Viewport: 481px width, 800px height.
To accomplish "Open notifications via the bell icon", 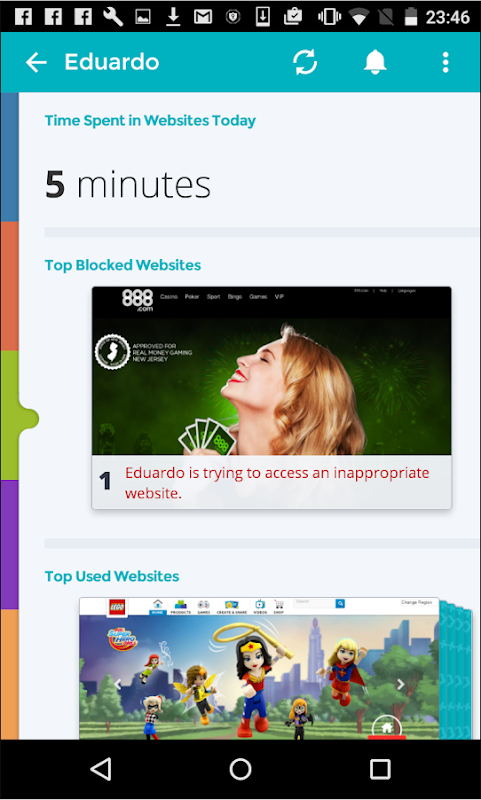I will [x=375, y=62].
